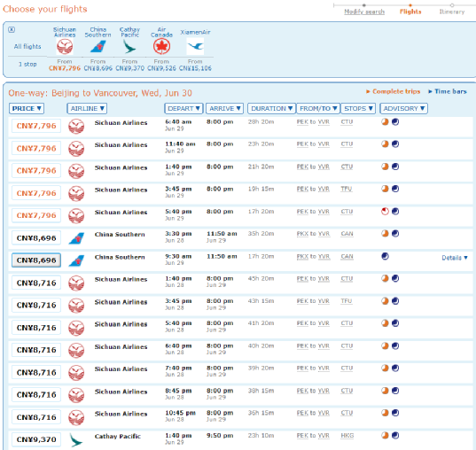Click the Sichuan Airlines logo on the 7:40 pm row
Image resolution: width=476 pixels, height=450 pixels.
point(76,373)
